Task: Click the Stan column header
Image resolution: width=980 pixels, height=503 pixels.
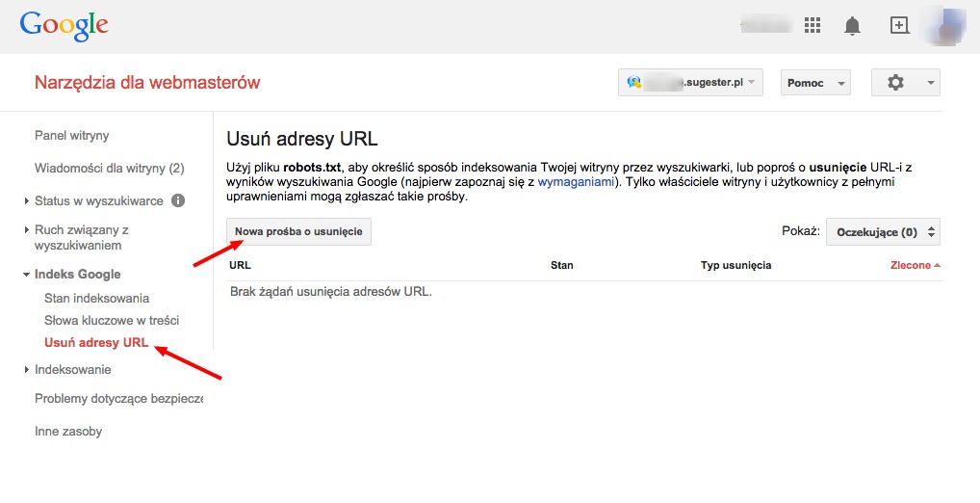Action: pos(562,265)
